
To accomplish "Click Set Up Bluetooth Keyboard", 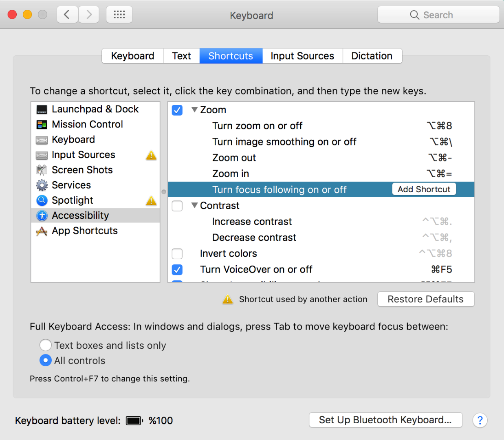I will 385,420.
